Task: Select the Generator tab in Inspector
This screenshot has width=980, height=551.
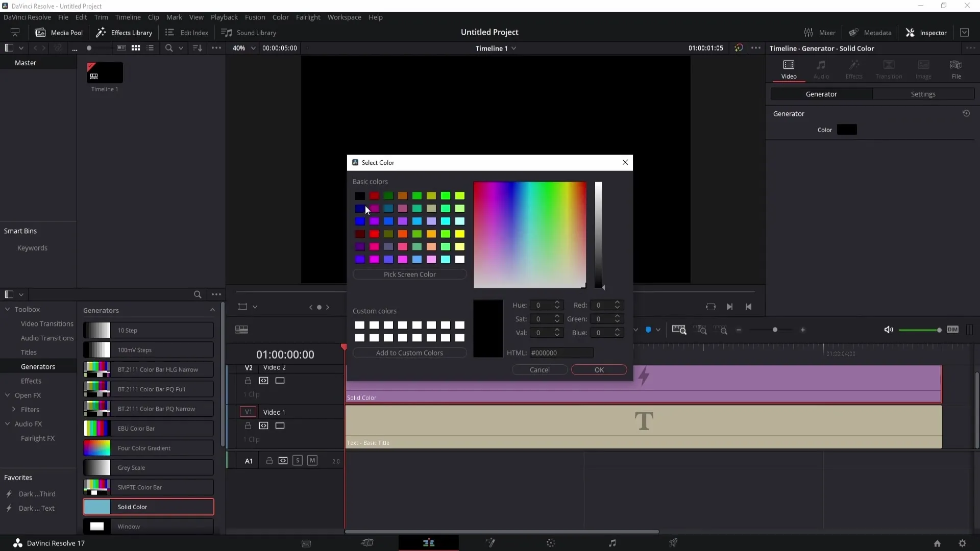Action: 821,94
